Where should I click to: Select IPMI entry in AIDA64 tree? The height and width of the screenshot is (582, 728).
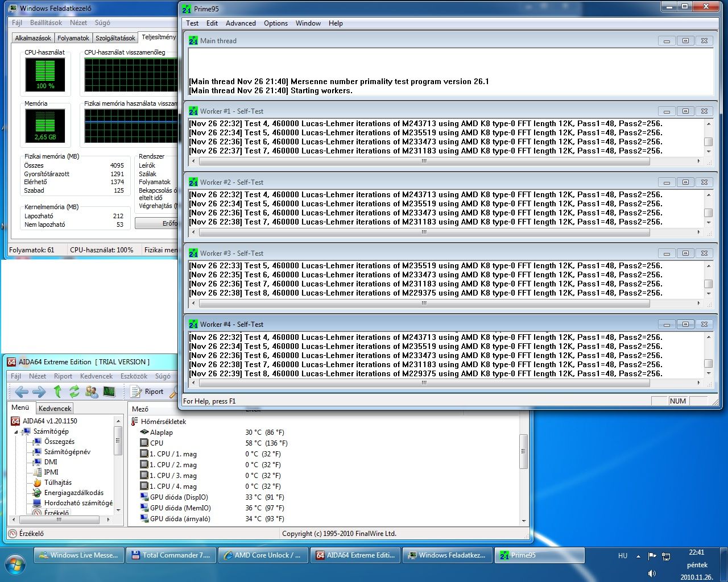(x=51, y=472)
